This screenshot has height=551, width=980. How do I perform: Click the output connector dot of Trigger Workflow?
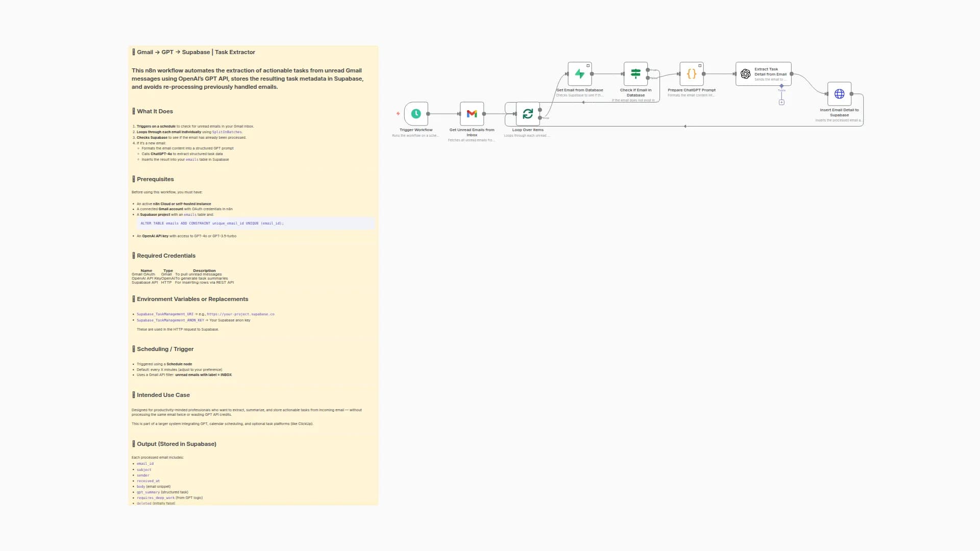point(428,114)
